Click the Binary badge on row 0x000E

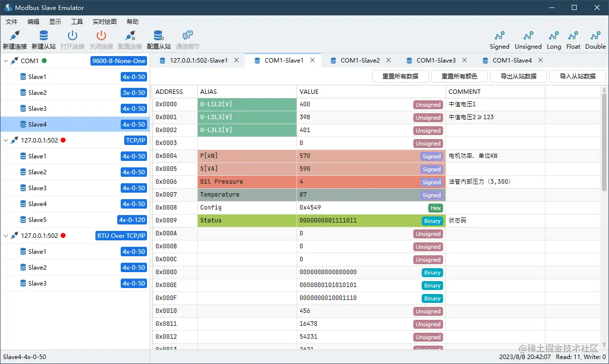tap(432, 286)
